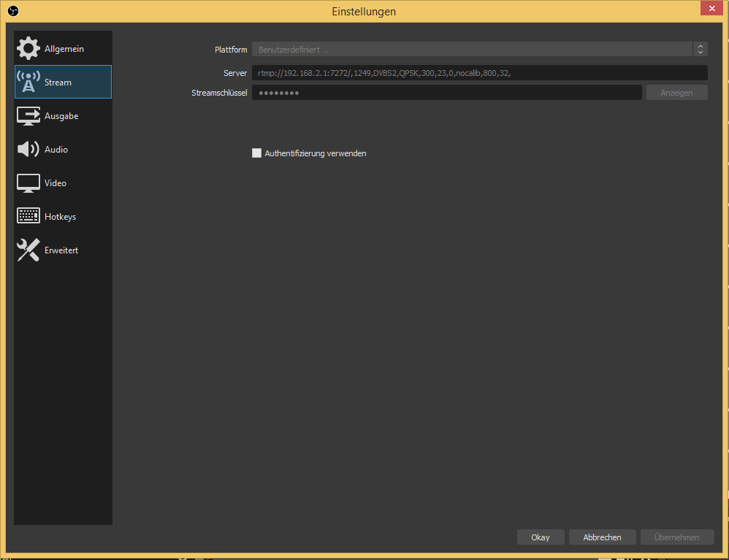Viewport: 729px width, 560px height.
Task: Click the gear icon for Allgemein settings
Action: tap(28, 49)
